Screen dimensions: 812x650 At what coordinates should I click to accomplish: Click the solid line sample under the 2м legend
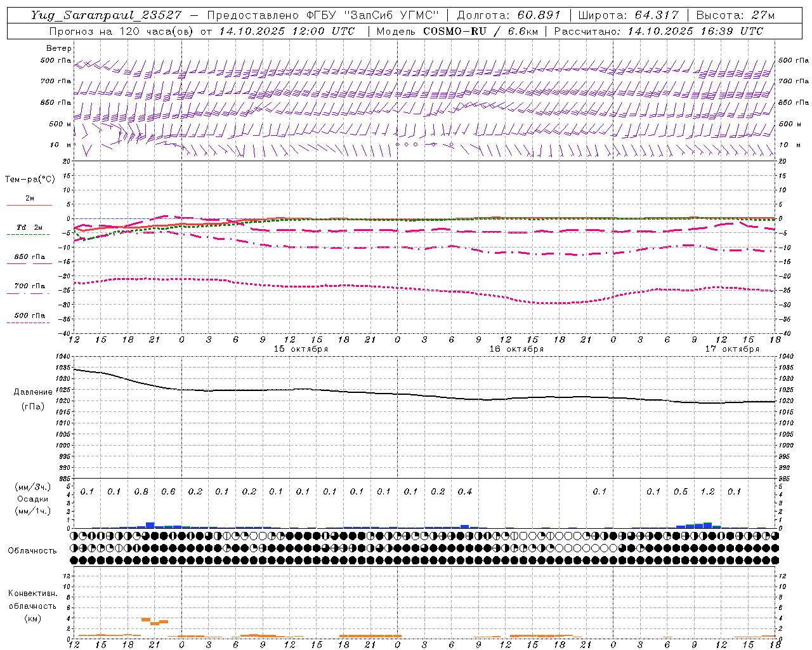[29, 205]
